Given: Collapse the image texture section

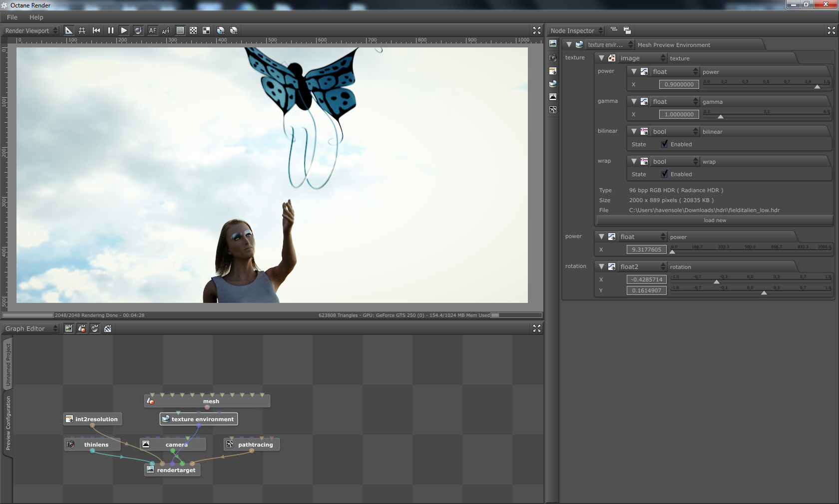Looking at the screenshot, I should (x=601, y=58).
